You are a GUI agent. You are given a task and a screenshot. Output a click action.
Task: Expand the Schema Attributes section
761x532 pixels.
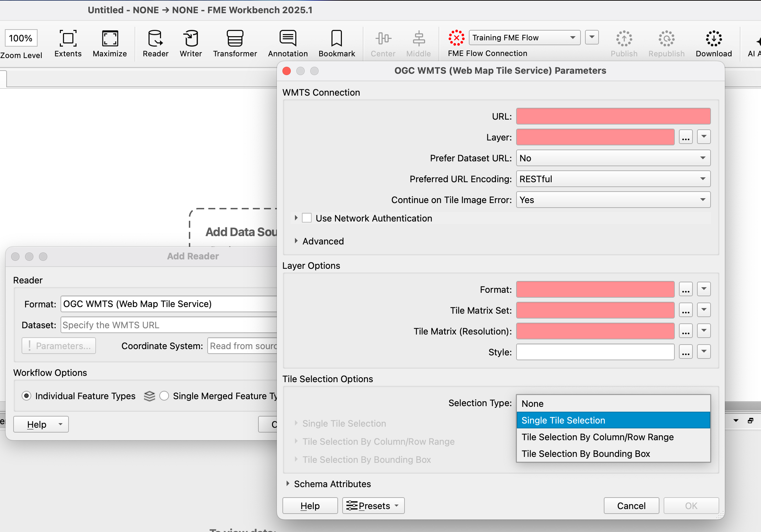pos(288,484)
